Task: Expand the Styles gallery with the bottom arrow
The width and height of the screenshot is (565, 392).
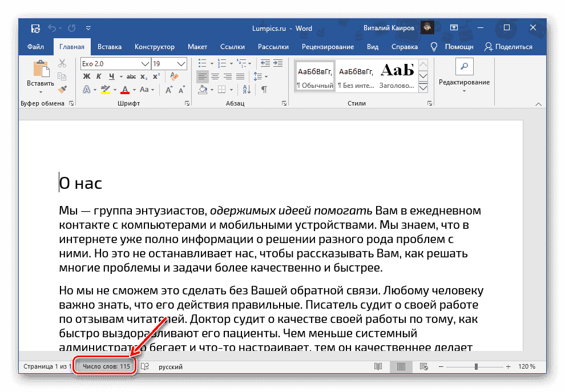Action: click(x=423, y=87)
